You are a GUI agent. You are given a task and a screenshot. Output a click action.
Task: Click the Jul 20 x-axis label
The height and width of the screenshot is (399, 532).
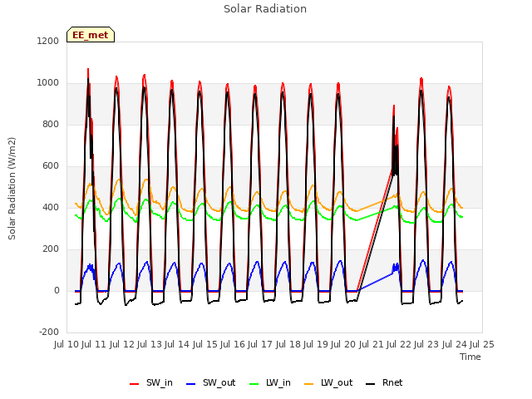[x=343, y=344]
